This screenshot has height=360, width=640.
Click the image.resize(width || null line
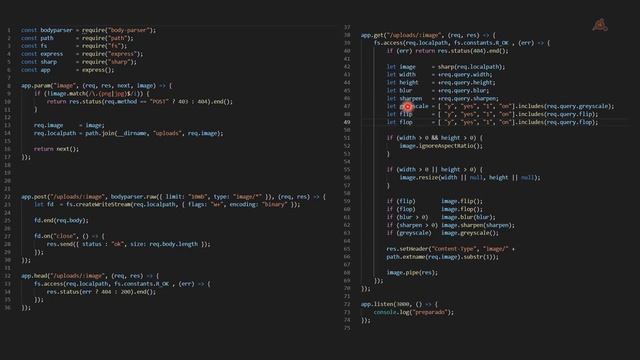click(x=470, y=178)
